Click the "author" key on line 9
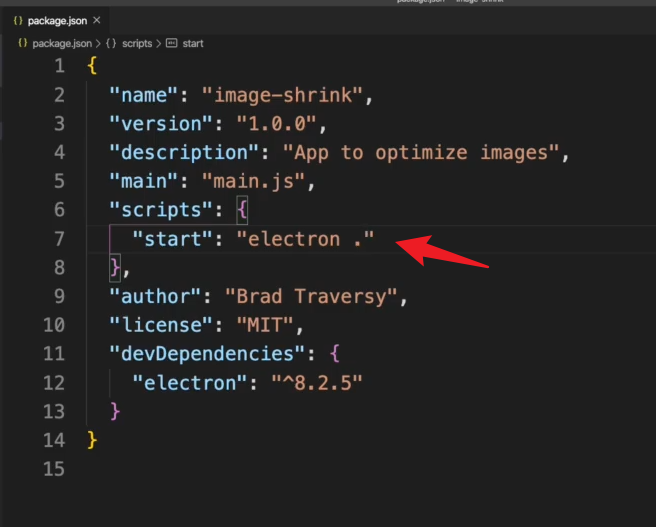 point(155,297)
